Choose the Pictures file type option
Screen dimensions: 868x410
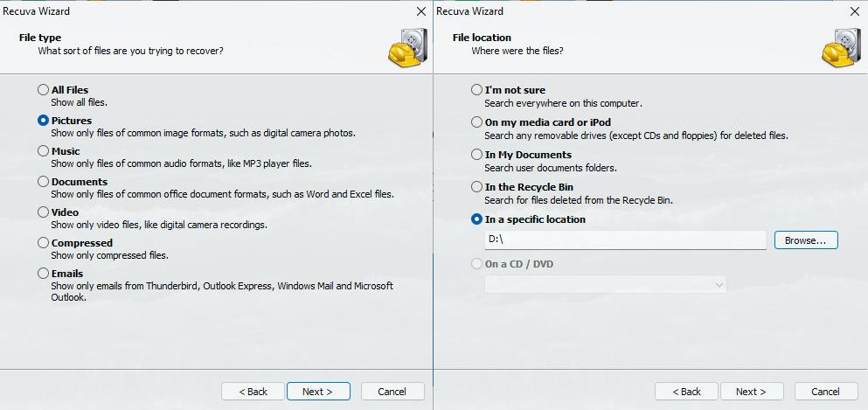44,121
